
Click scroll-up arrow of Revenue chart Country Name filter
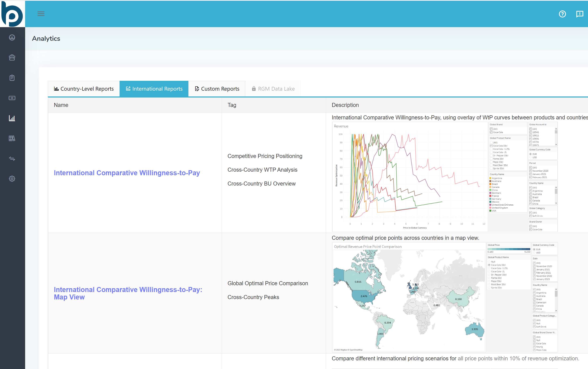click(x=556, y=188)
